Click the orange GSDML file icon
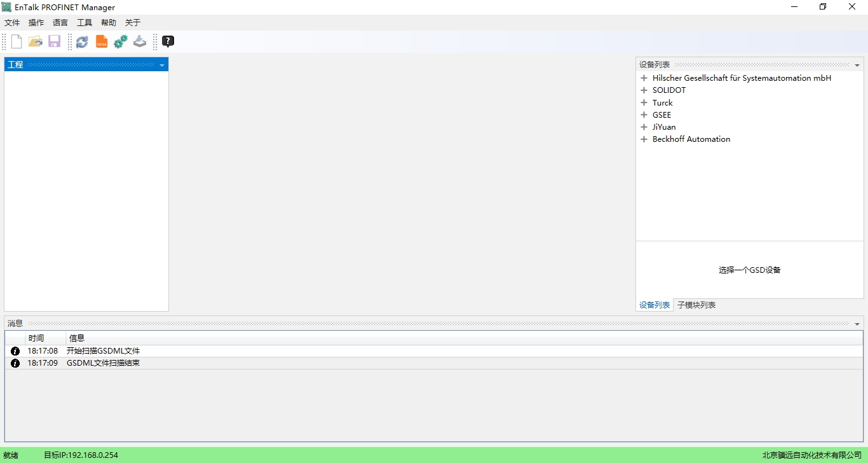 click(102, 42)
